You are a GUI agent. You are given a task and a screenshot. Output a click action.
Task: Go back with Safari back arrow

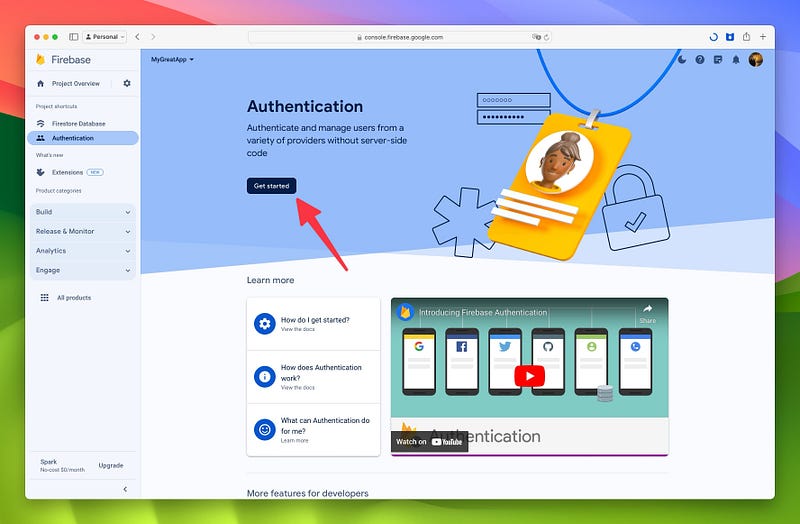pos(137,37)
